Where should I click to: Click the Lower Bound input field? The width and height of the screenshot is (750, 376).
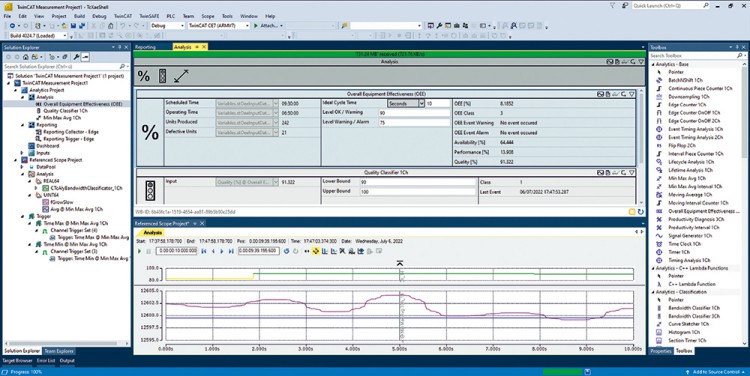(x=418, y=182)
